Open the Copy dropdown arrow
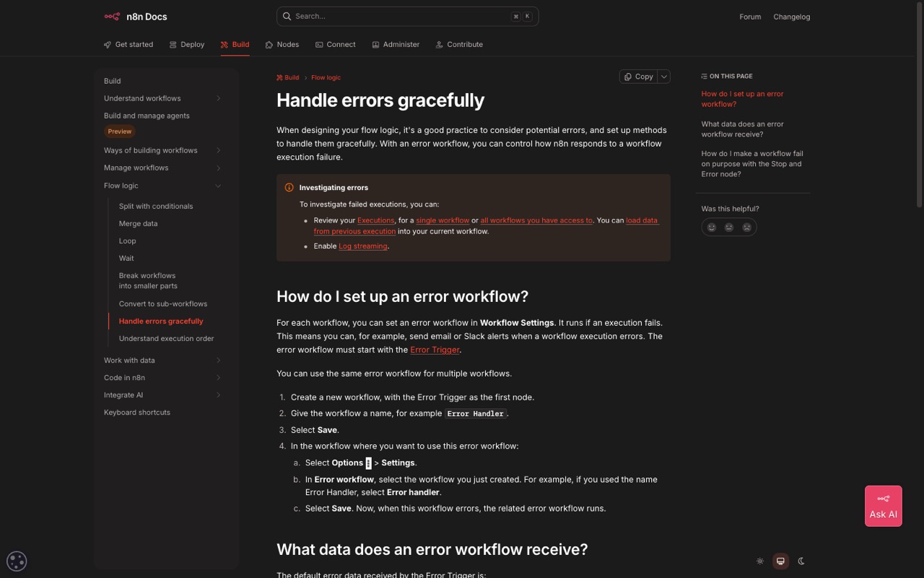 point(664,77)
